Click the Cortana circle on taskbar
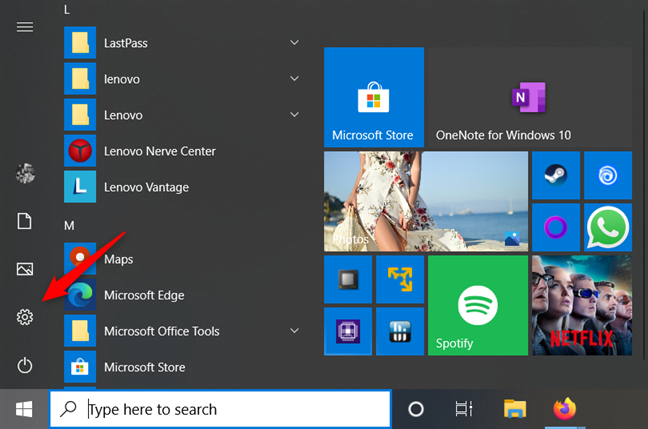Viewport: 648px width, 429px height. coord(416,409)
